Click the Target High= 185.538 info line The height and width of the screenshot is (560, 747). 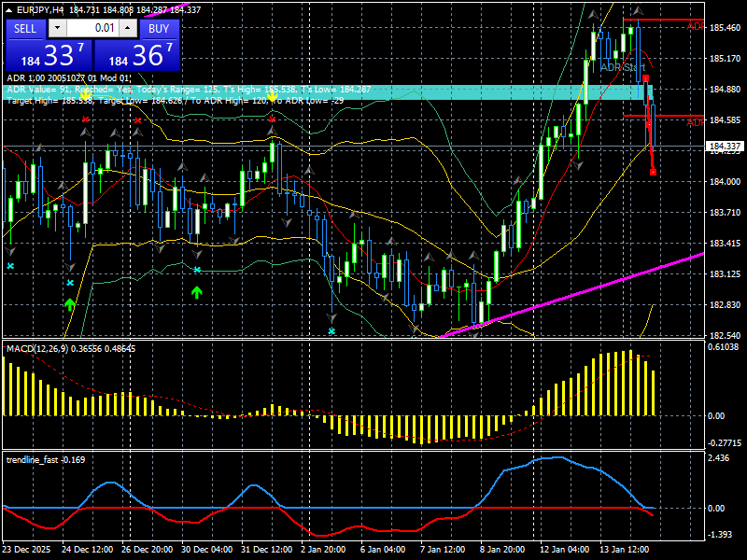[176, 101]
